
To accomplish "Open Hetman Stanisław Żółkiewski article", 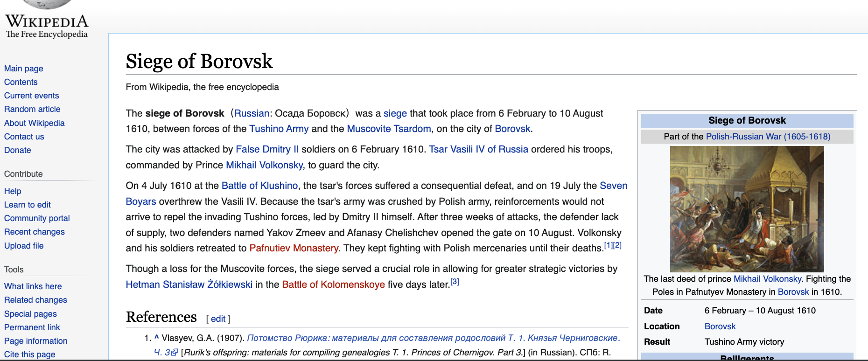I will 189,285.
